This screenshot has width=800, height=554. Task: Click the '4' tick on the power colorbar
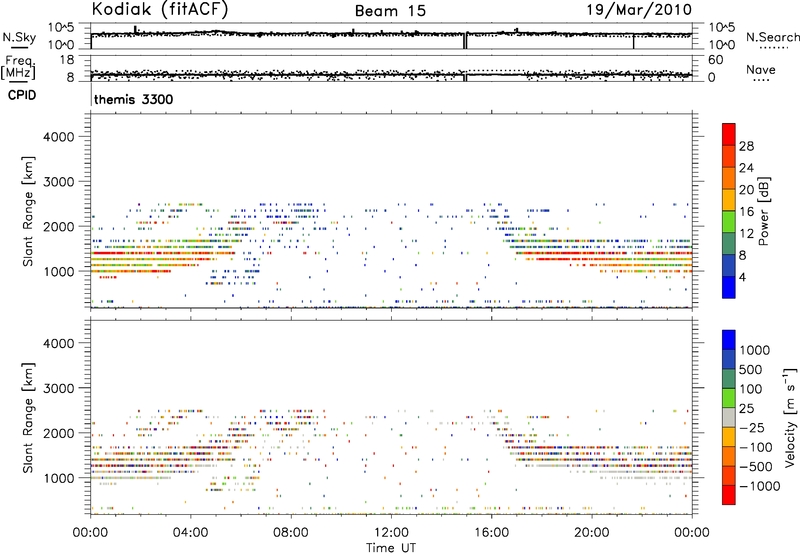[x=742, y=278]
